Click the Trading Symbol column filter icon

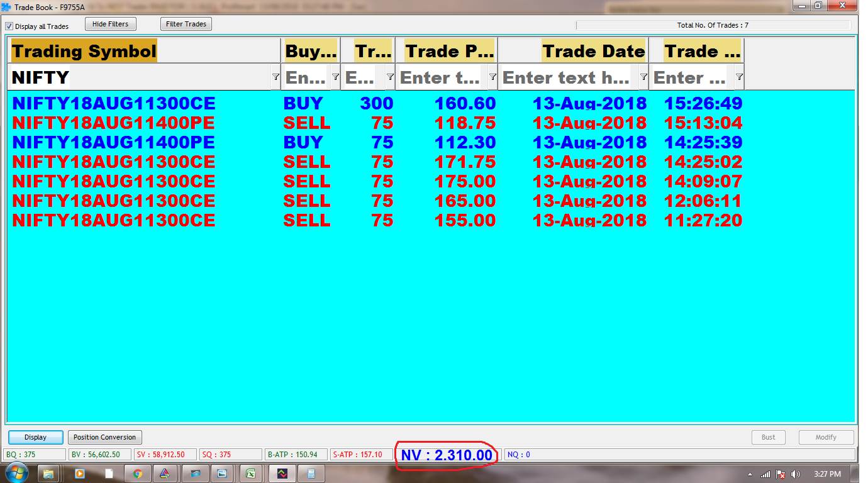click(x=275, y=77)
